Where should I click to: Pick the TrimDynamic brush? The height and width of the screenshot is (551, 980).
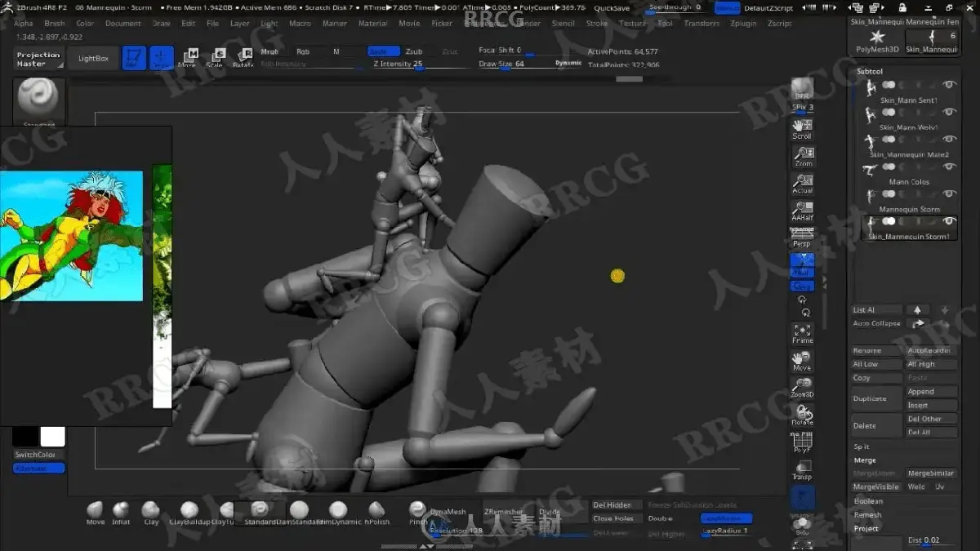[338, 513]
